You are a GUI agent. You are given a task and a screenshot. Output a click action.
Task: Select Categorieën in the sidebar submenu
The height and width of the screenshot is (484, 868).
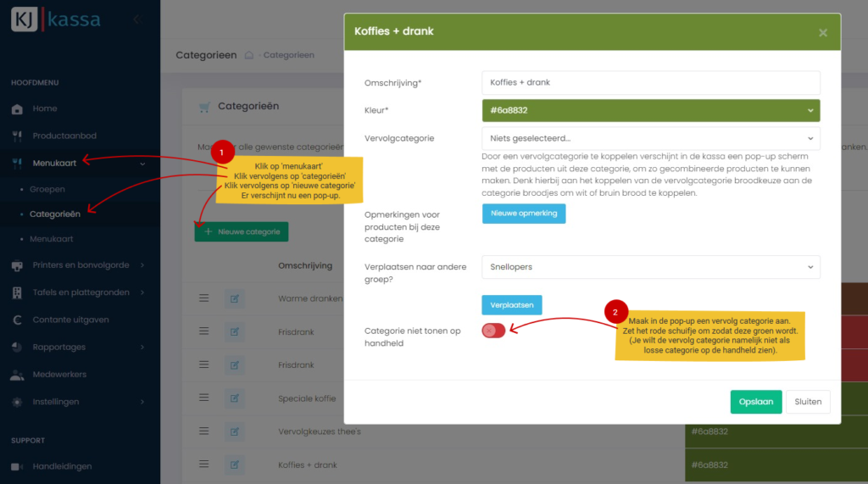click(55, 214)
